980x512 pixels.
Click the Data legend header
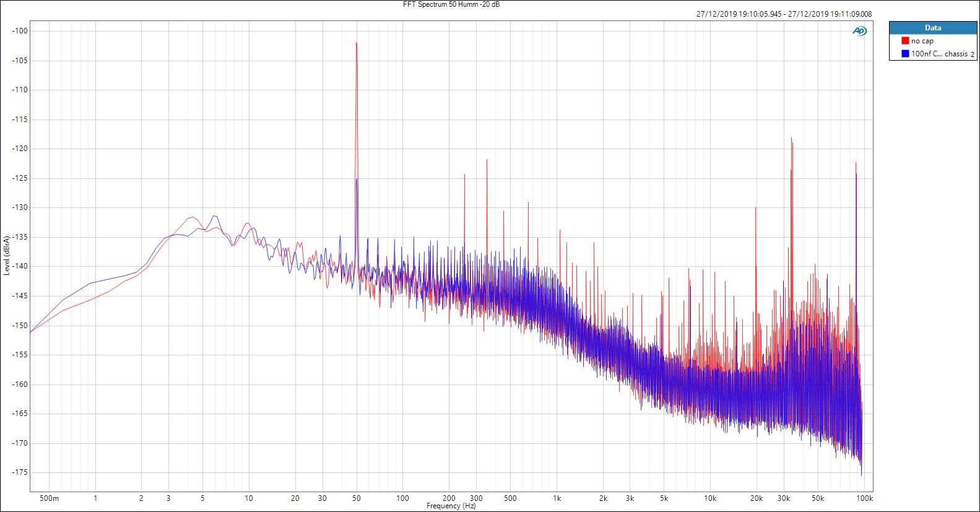click(932, 28)
